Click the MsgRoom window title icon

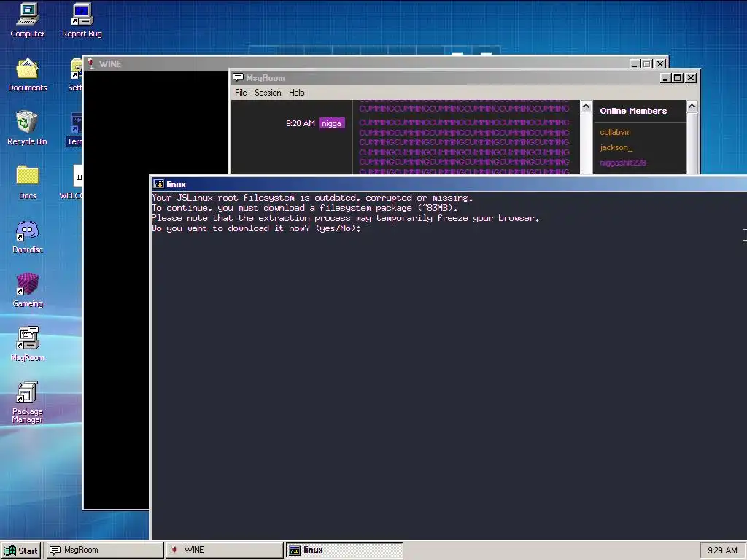[x=239, y=77]
